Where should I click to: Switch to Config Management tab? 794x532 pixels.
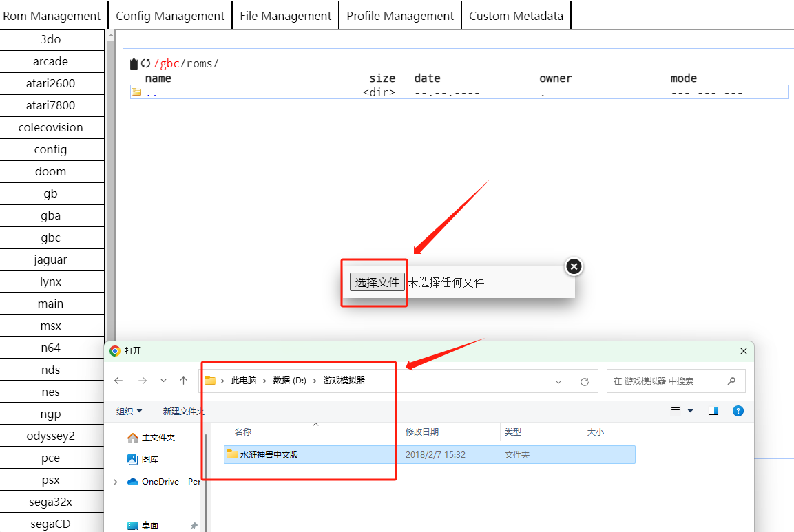[170, 16]
